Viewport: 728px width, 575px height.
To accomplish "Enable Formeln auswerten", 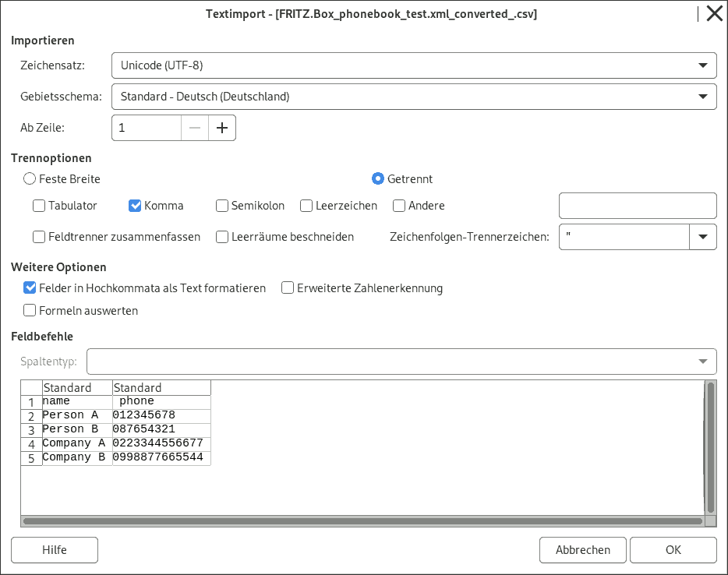I will click(30, 310).
